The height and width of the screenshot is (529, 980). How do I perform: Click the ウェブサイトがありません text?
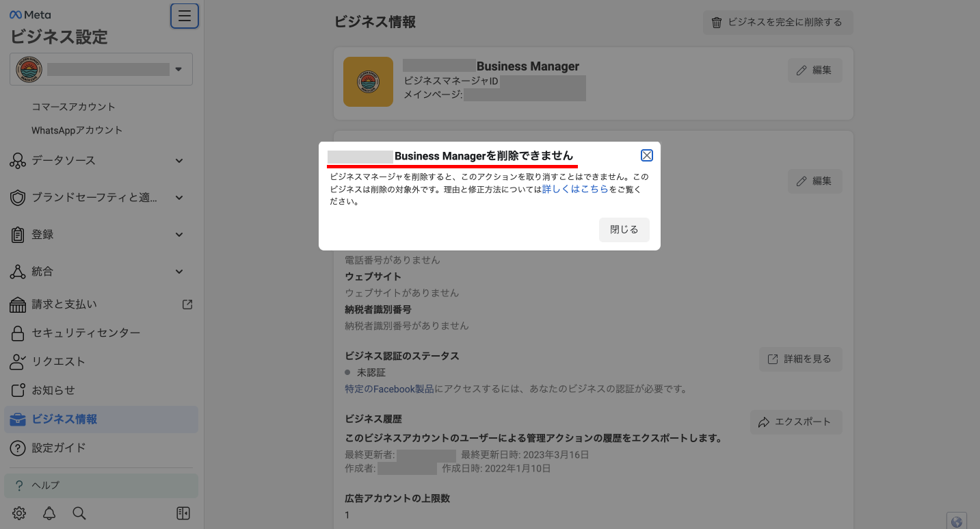(x=402, y=293)
